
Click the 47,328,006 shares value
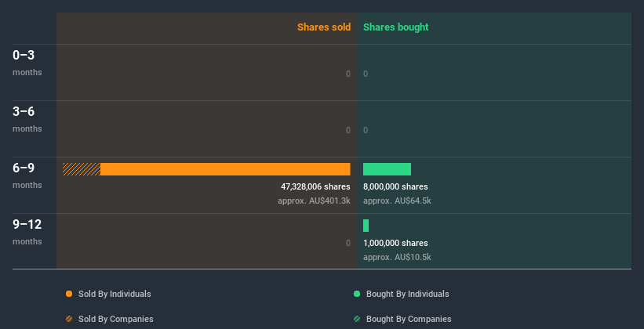(315, 186)
